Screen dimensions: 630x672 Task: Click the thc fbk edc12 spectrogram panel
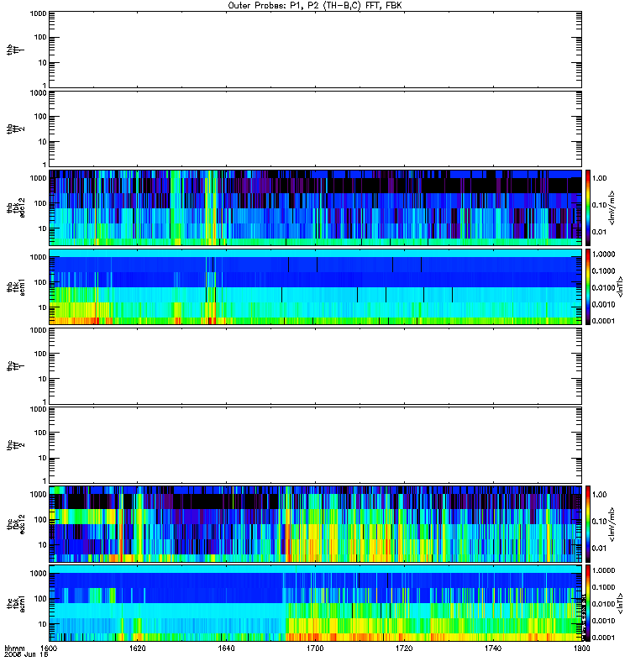[x=315, y=523]
